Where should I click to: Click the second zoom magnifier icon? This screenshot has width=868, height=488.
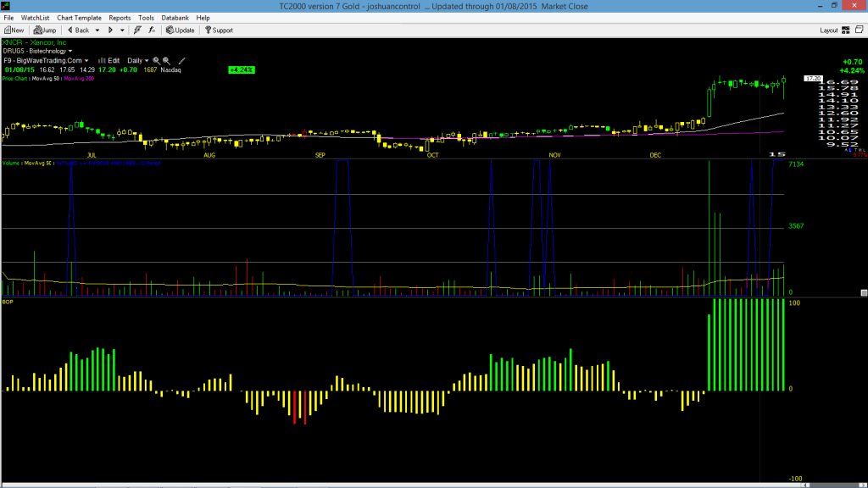pyautogui.click(x=166, y=60)
